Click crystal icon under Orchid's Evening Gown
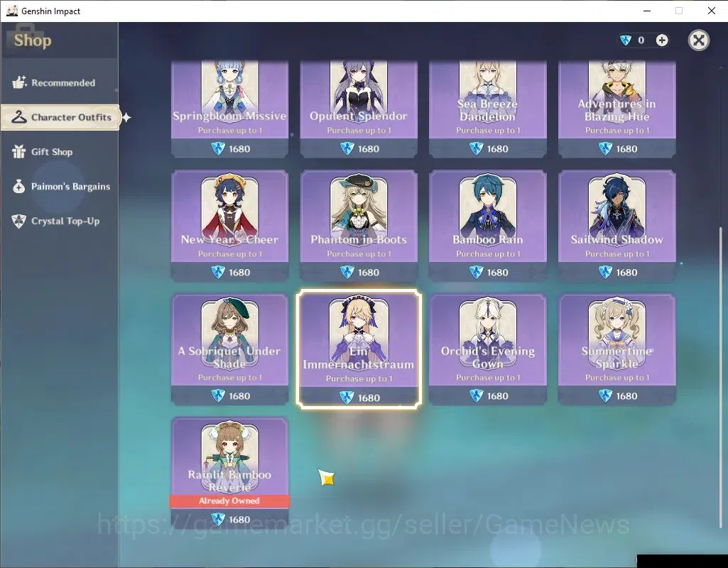This screenshot has width=728, height=568. coord(476,396)
